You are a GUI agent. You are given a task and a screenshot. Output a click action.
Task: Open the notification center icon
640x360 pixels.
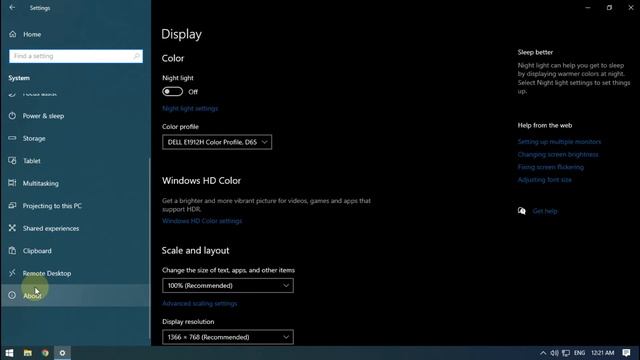click(x=627, y=353)
